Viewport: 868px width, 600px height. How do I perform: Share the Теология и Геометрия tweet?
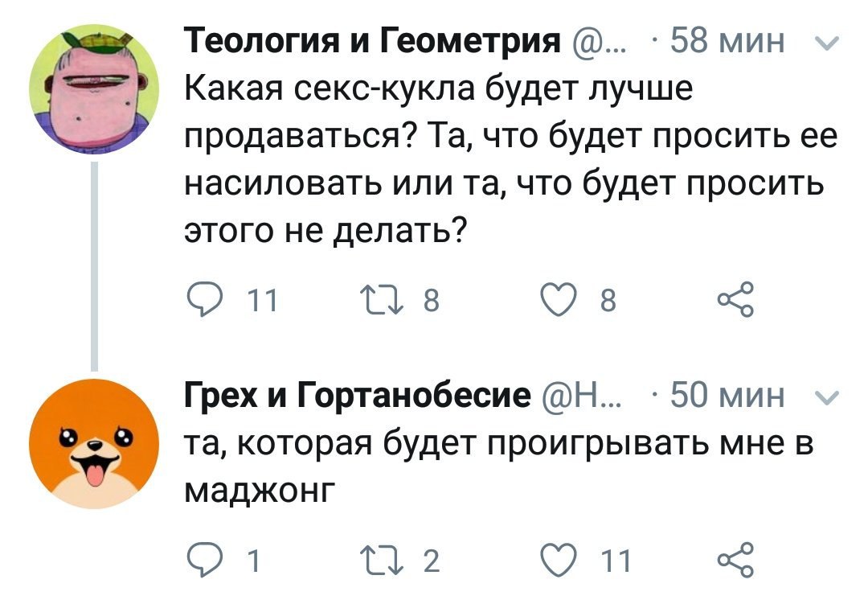pos(734,301)
